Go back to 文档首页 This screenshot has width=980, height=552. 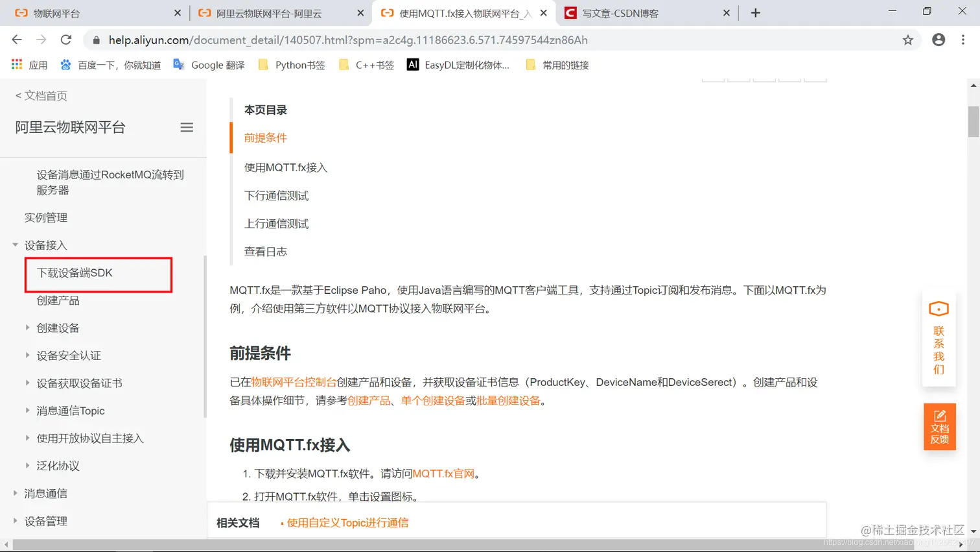coord(41,96)
